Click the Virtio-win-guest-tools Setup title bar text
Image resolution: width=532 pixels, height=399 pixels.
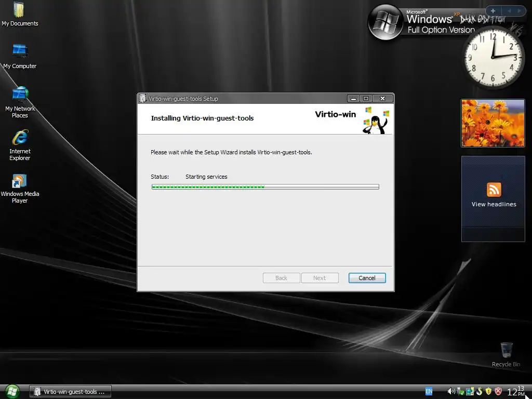pyautogui.click(x=183, y=99)
